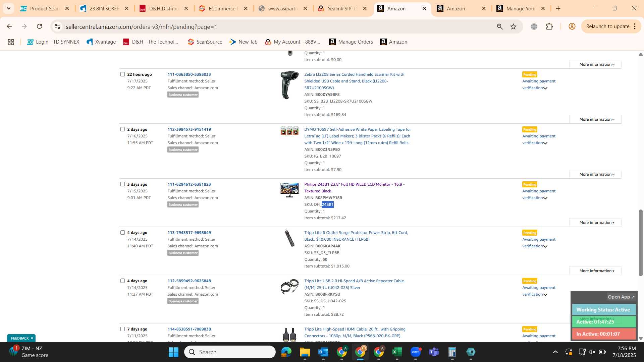Viewport: 644px width, 362px height.
Task: Click Zebra scanner product thumbnail
Action: click(289, 85)
